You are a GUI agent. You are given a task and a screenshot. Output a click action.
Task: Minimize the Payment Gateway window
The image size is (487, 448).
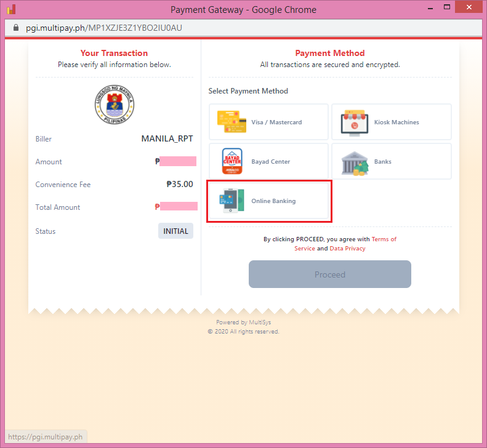coord(430,9)
